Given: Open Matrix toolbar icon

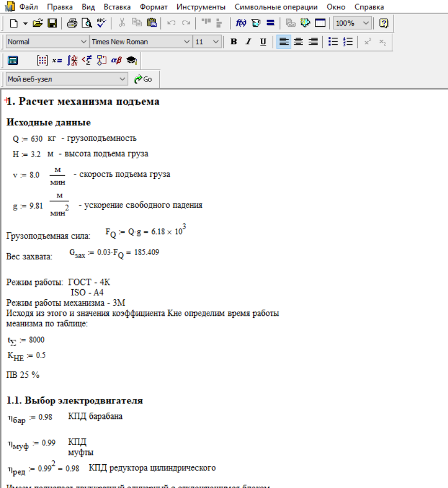Looking at the screenshot, I should [x=42, y=60].
